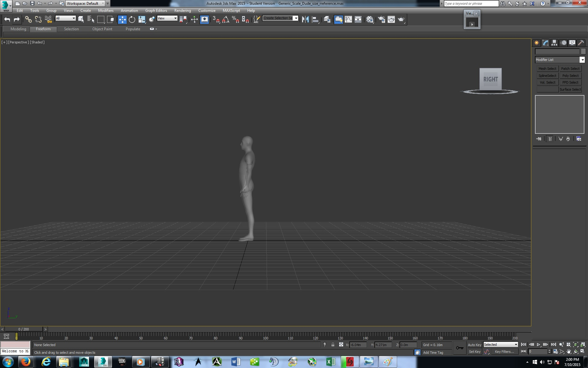588x368 pixels.
Task: Open the Workspace Default dropdown
Action: tap(85, 3)
